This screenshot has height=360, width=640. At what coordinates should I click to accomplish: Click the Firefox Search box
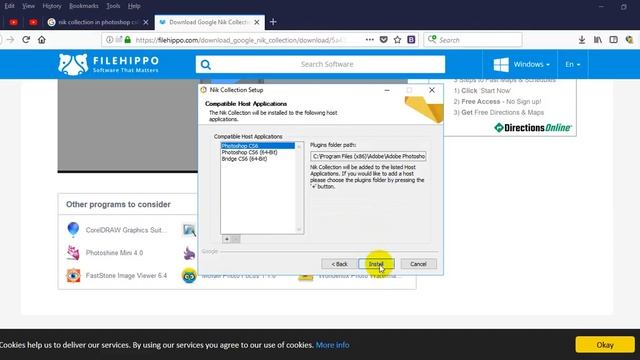point(473,40)
